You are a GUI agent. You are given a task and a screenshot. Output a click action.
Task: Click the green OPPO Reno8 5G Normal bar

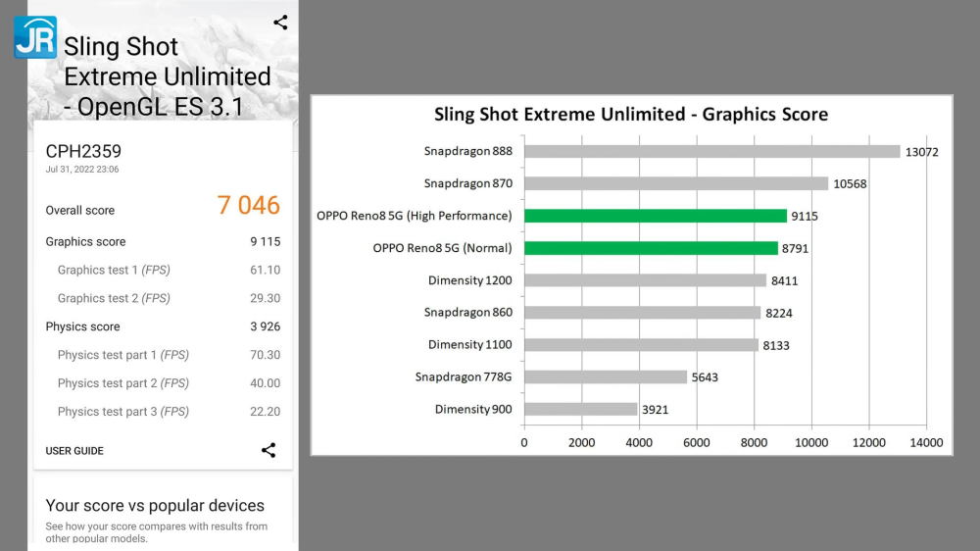click(651, 248)
